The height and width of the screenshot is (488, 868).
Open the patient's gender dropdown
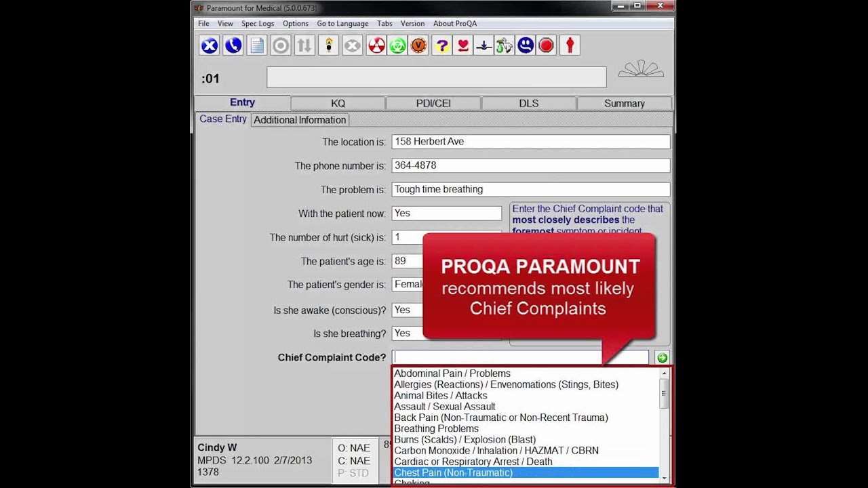coord(408,285)
